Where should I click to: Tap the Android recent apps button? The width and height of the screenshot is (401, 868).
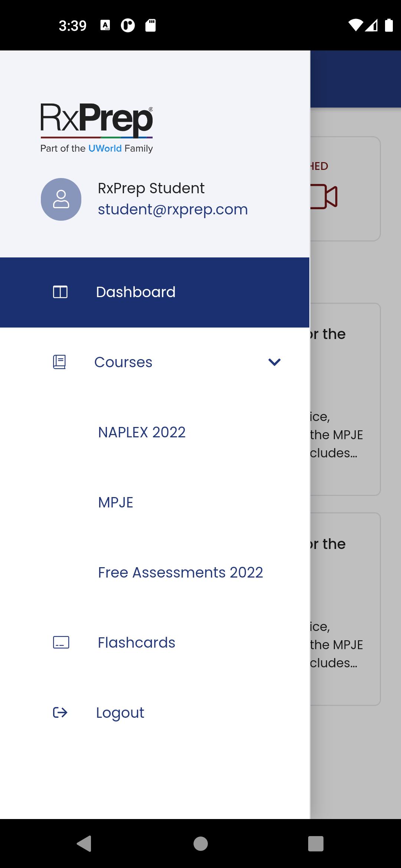coord(316,843)
